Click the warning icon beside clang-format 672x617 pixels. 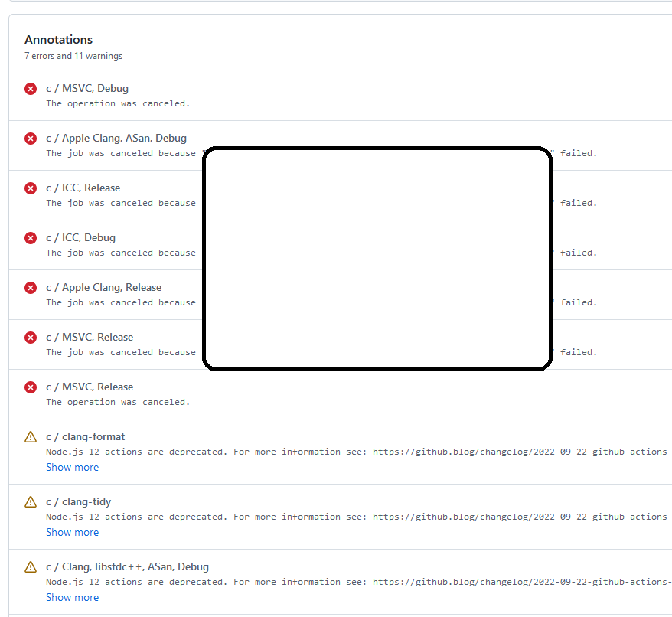point(31,437)
